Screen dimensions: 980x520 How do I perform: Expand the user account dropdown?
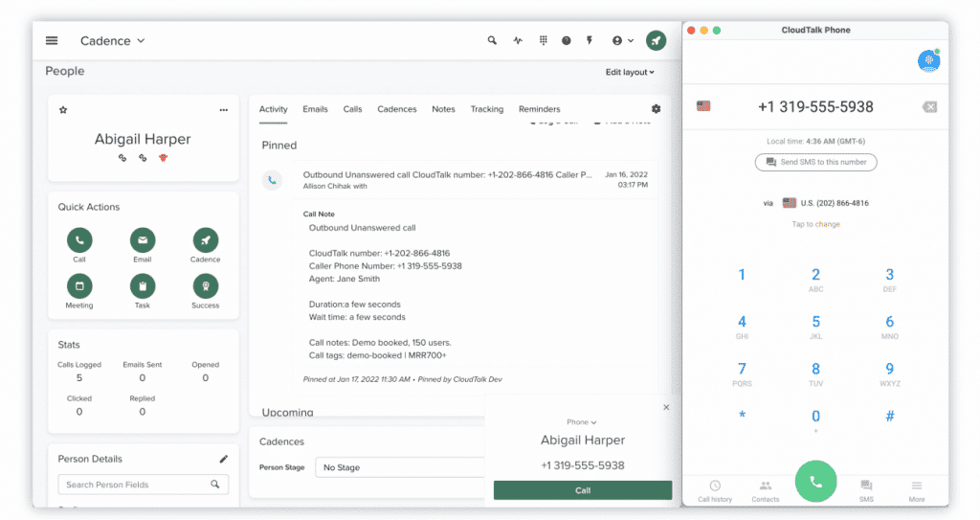pyautogui.click(x=622, y=40)
